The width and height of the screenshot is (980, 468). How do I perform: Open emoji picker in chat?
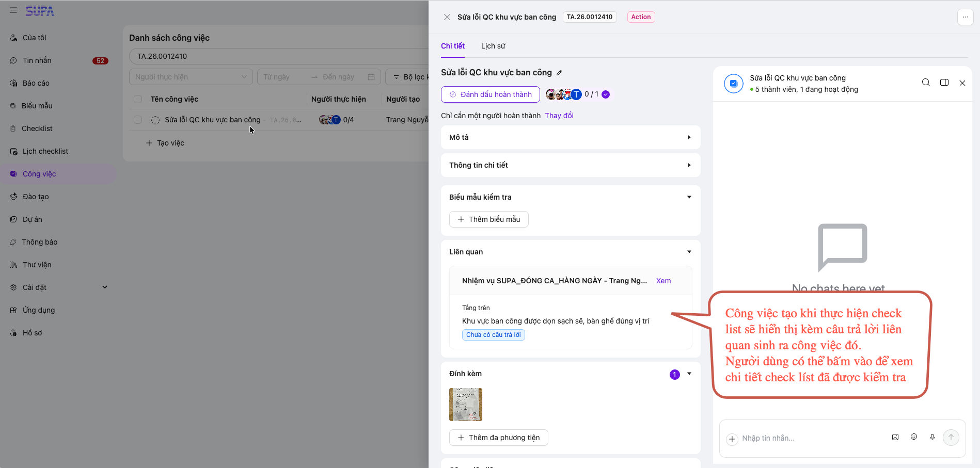[x=914, y=437]
